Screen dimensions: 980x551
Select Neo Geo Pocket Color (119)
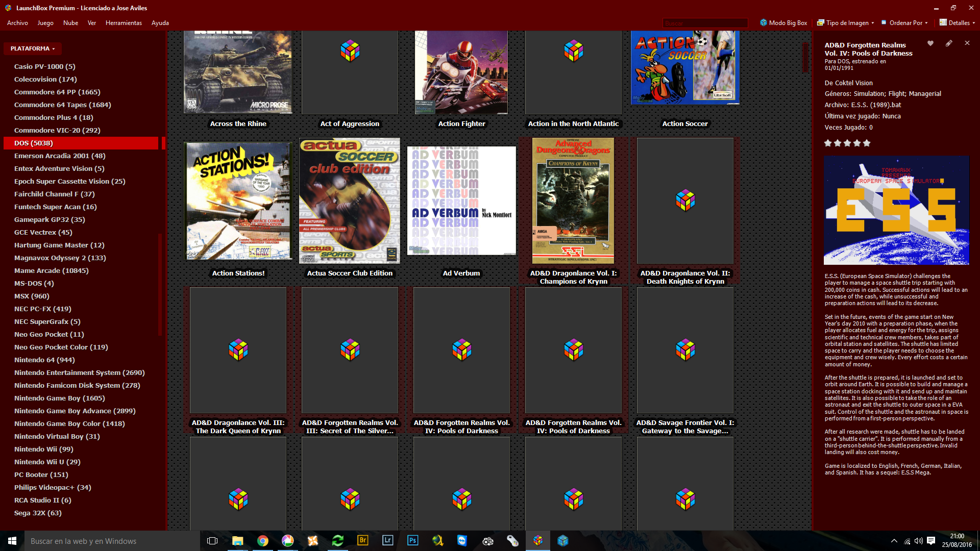[61, 347]
